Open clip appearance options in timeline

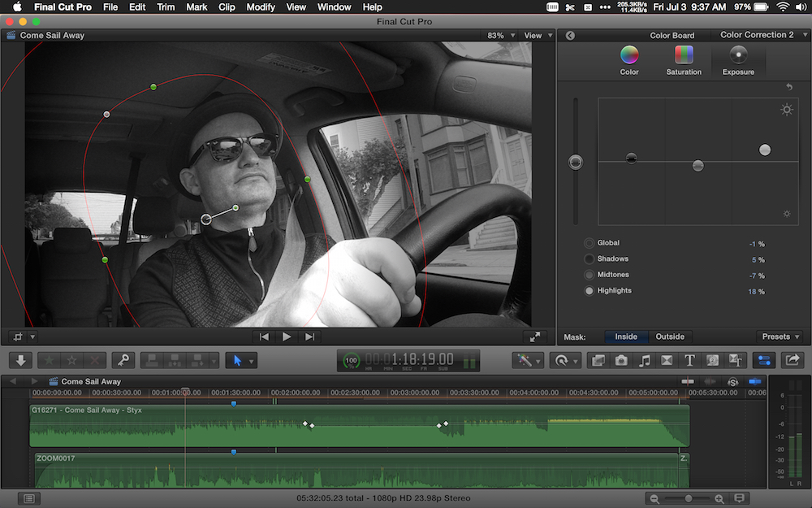pyautogui.click(x=740, y=499)
